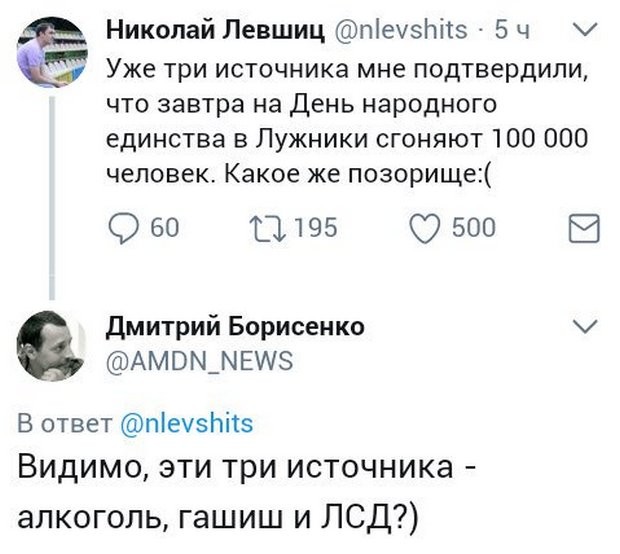
Task: Click @nlevshits handle next to author name
Action: [x=398, y=31]
